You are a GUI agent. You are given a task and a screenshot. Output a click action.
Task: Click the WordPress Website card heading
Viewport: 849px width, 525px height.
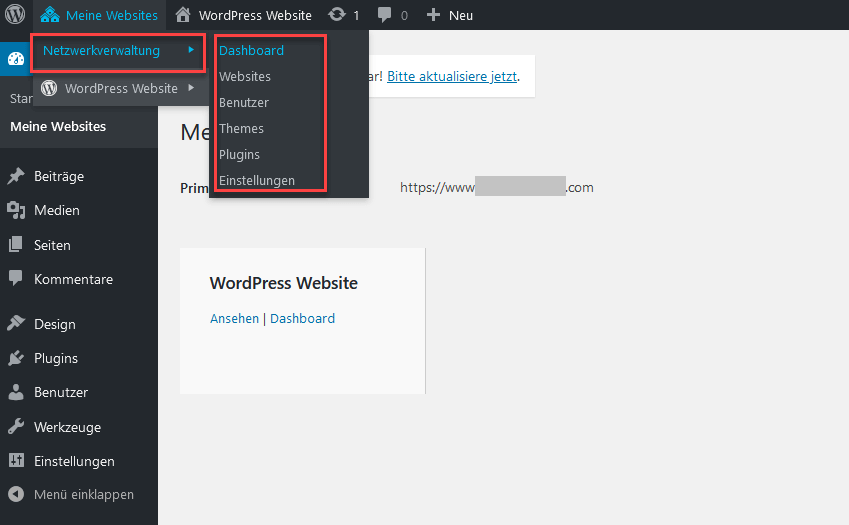coord(284,283)
